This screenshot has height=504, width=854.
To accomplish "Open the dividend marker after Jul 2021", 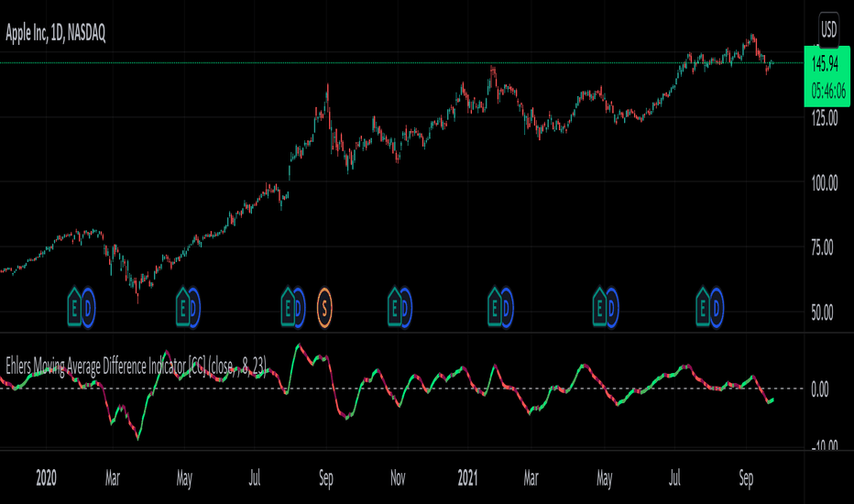I will pyautogui.click(x=717, y=309).
